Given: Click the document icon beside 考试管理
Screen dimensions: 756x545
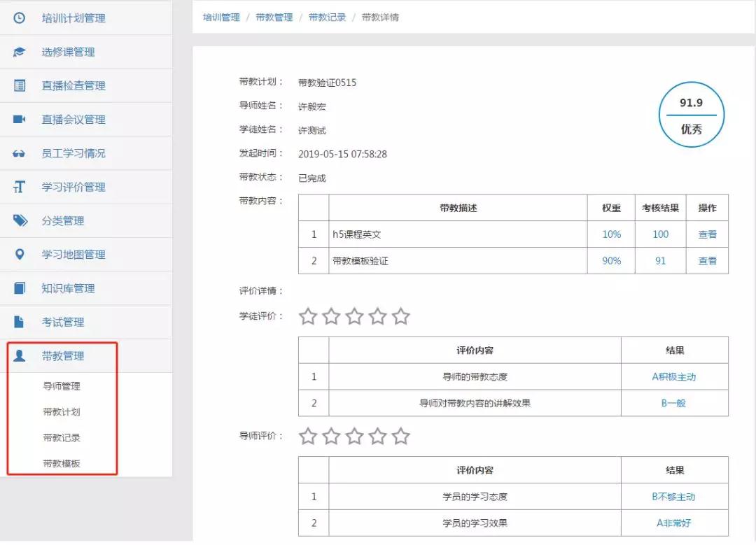Looking at the screenshot, I should pyautogui.click(x=20, y=322).
